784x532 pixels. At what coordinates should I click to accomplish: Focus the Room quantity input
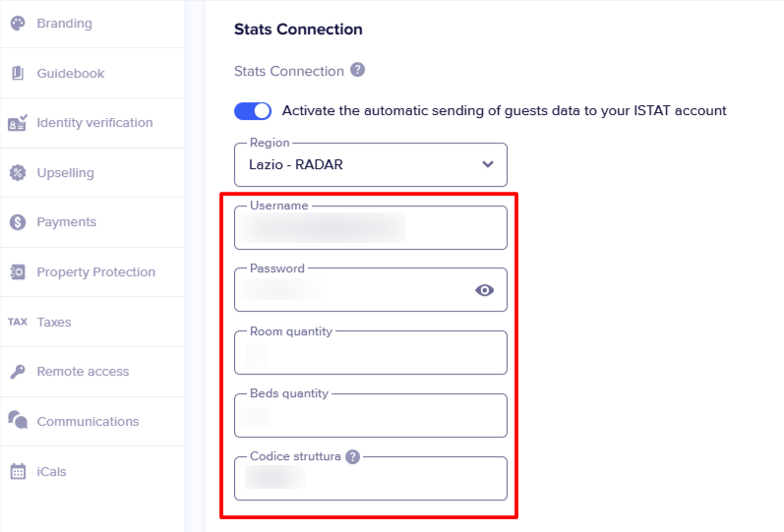pyautogui.click(x=370, y=354)
